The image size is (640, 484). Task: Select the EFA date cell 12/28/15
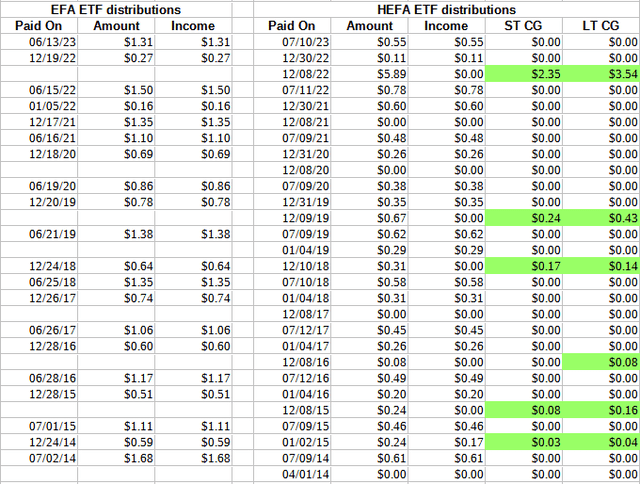click(39, 394)
